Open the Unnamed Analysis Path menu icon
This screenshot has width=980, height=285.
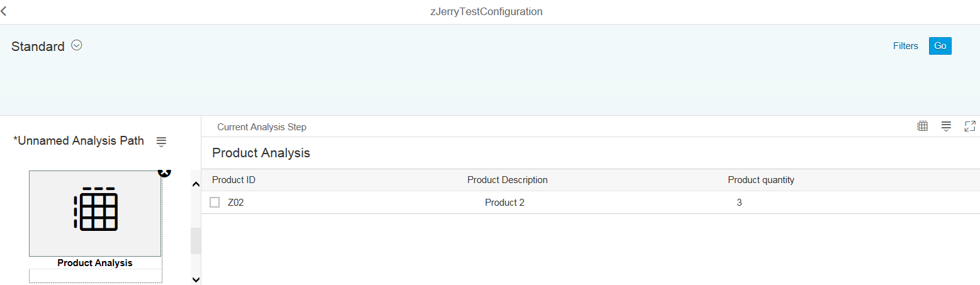161,142
